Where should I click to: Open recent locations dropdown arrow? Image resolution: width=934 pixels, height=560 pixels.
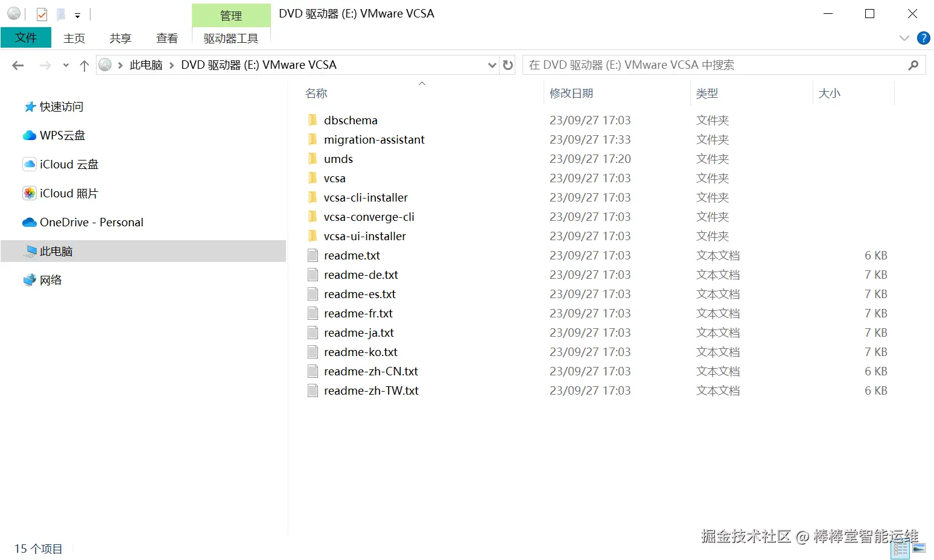(x=66, y=65)
